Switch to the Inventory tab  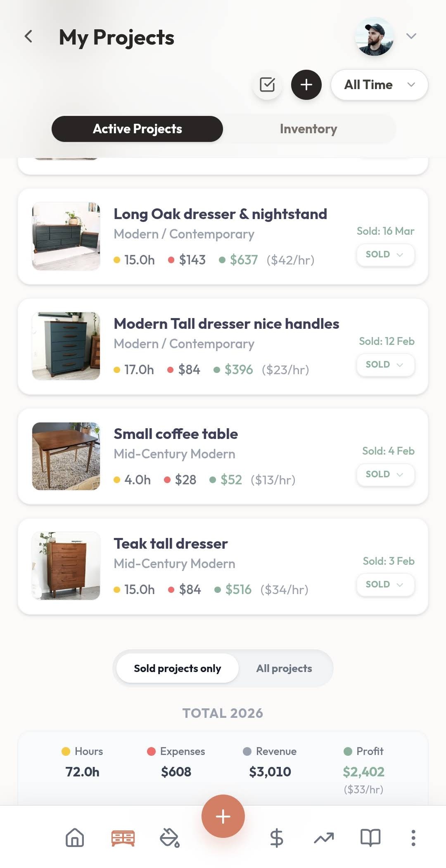coord(308,129)
